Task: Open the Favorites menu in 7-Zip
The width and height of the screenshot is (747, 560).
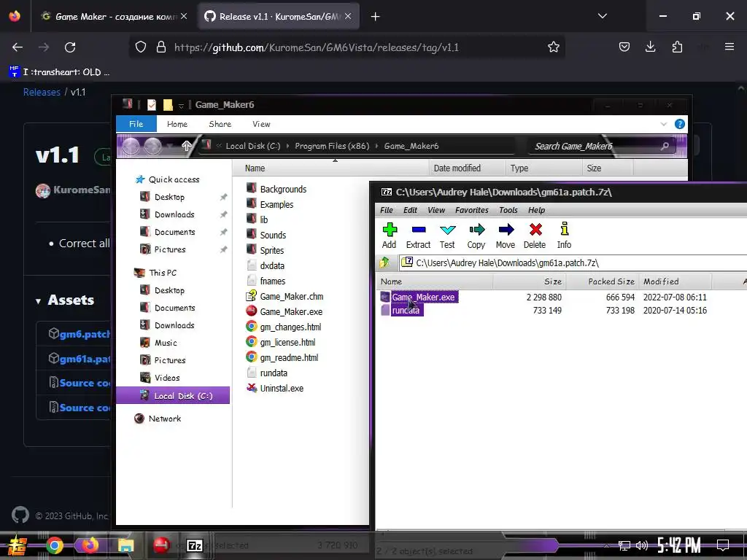Action: (472, 210)
